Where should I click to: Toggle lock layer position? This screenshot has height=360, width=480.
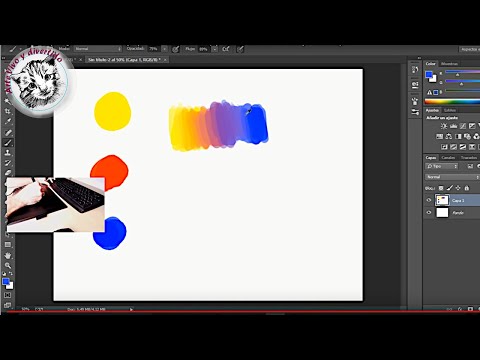tap(458, 188)
